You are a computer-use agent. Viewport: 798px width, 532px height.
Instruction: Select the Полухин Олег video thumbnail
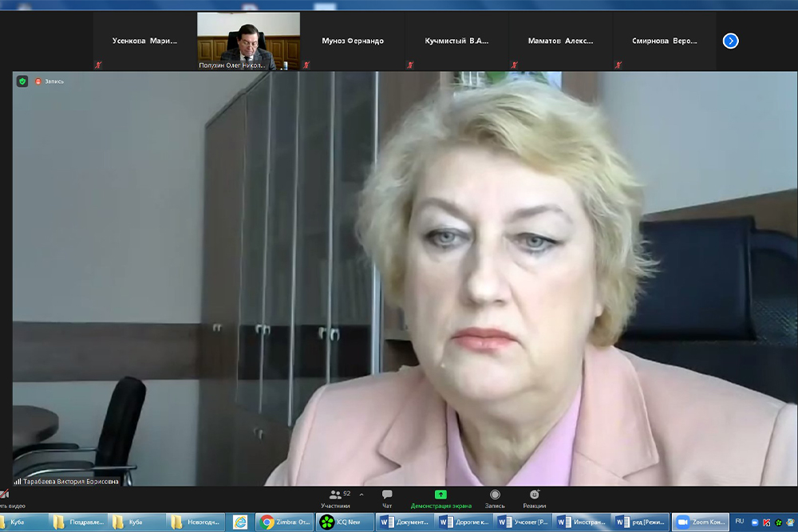coord(248,41)
